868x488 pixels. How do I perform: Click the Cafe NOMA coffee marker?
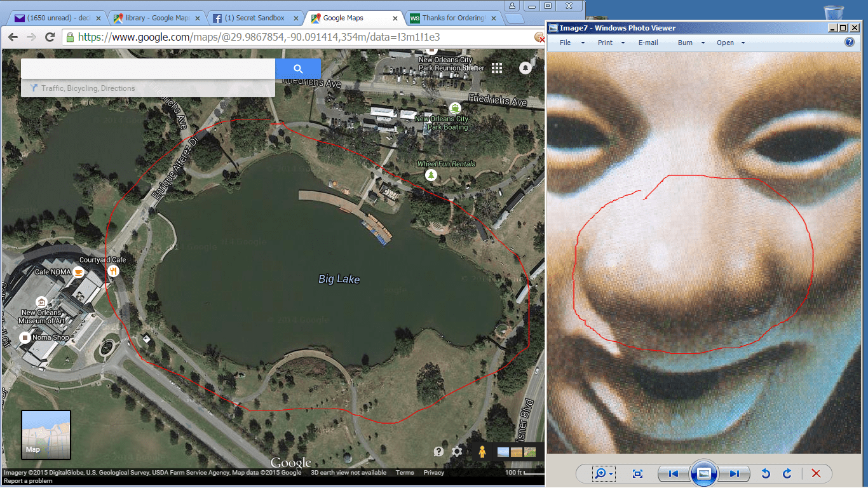coord(79,272)
